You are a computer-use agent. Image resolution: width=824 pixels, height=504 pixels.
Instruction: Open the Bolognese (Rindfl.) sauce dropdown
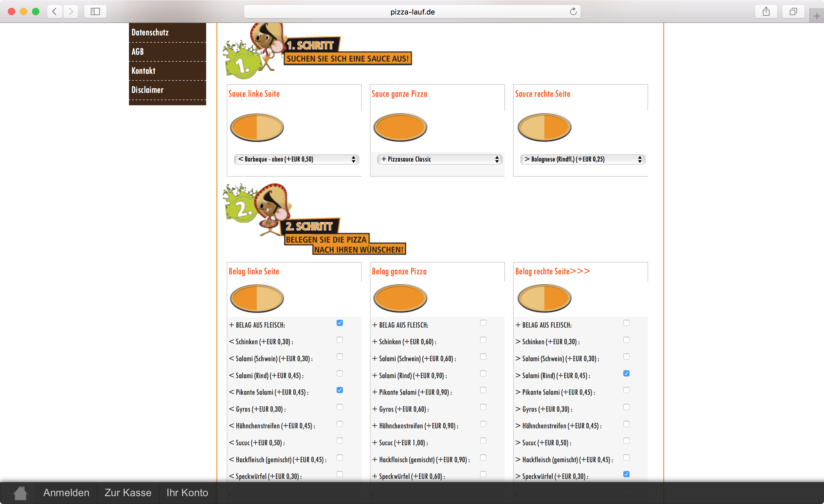tap(582, 159)
